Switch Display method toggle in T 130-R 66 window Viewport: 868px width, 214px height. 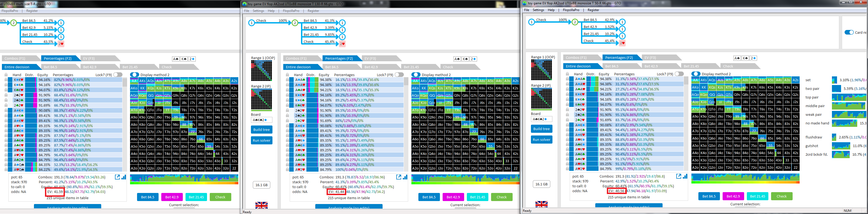coord(416,74)
